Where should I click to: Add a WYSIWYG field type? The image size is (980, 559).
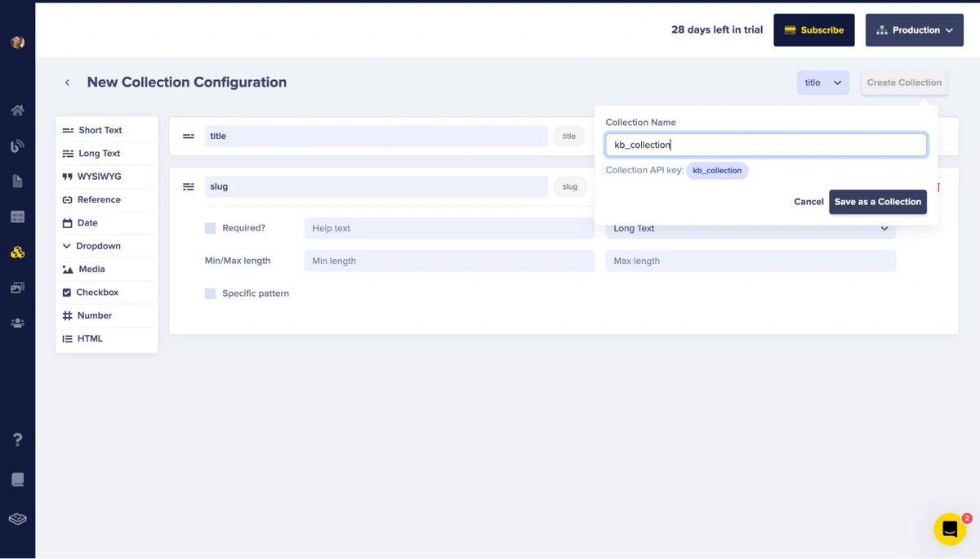99,177
